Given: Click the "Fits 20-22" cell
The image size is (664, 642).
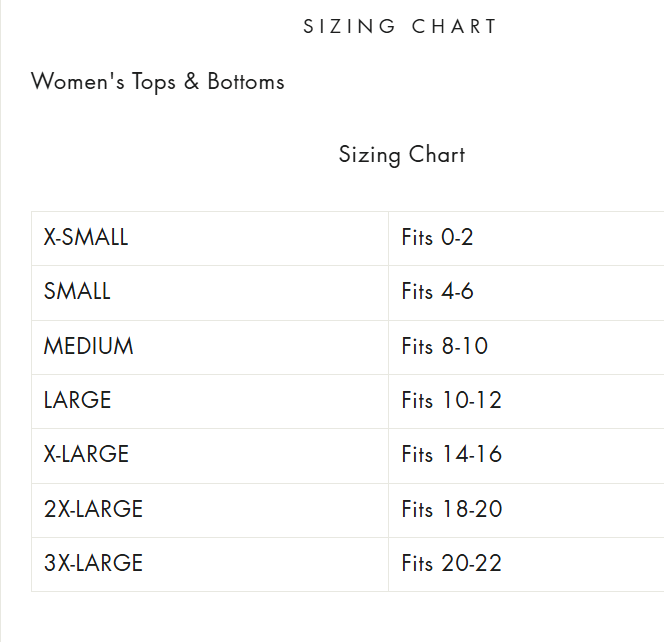Looking at the screenshot, I should [x=451, y=564].
